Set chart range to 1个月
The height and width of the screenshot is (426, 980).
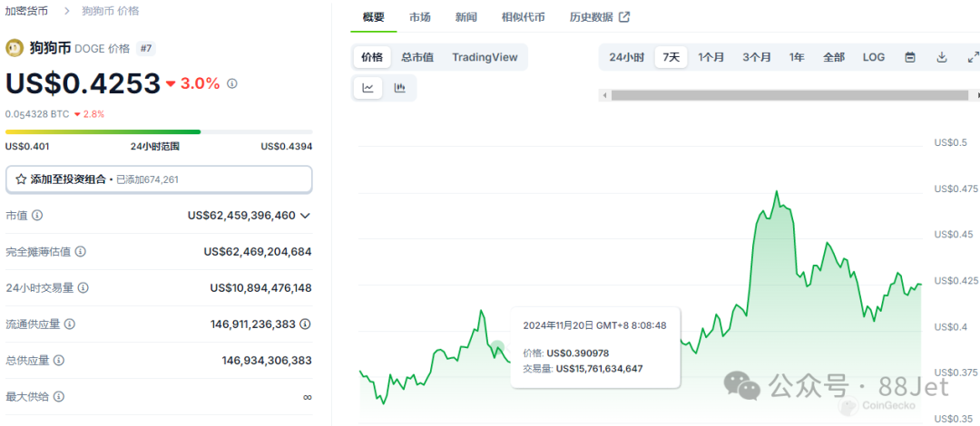711,57
